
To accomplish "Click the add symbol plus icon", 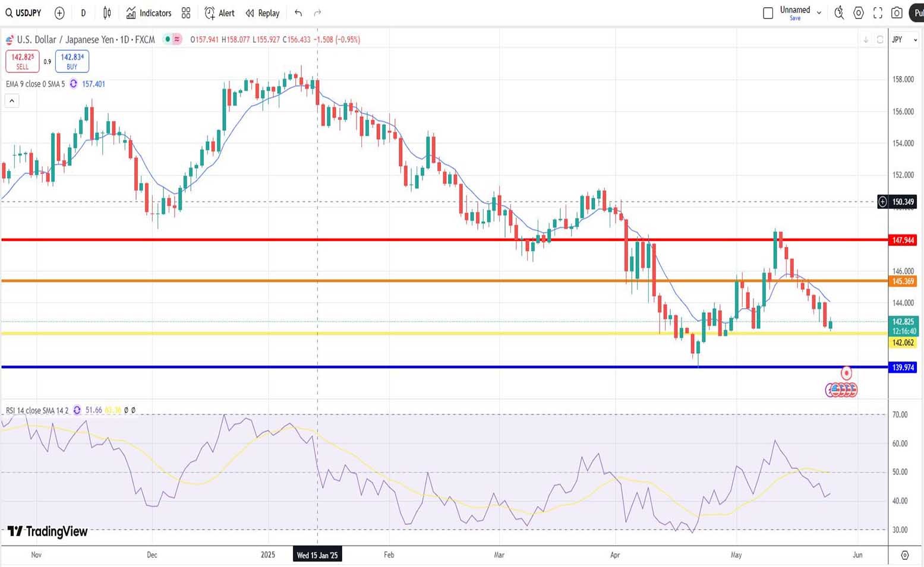I will [x=59, y=13].
